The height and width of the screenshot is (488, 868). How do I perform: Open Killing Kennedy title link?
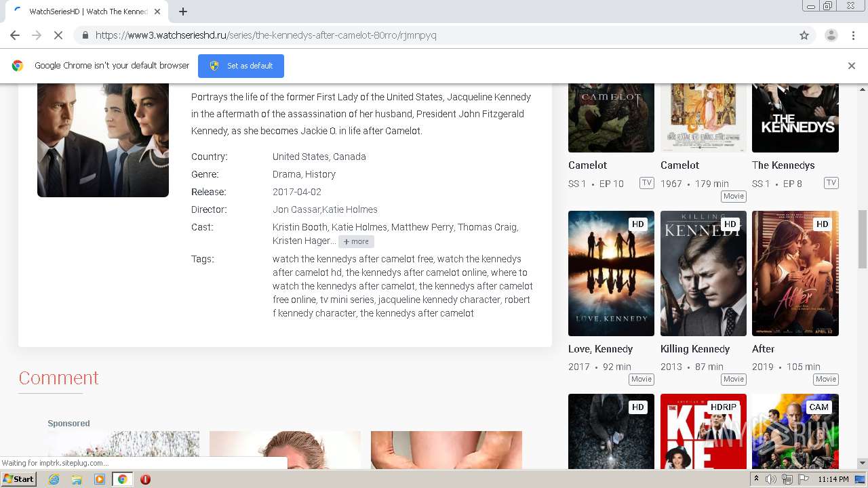pos(695,349)
